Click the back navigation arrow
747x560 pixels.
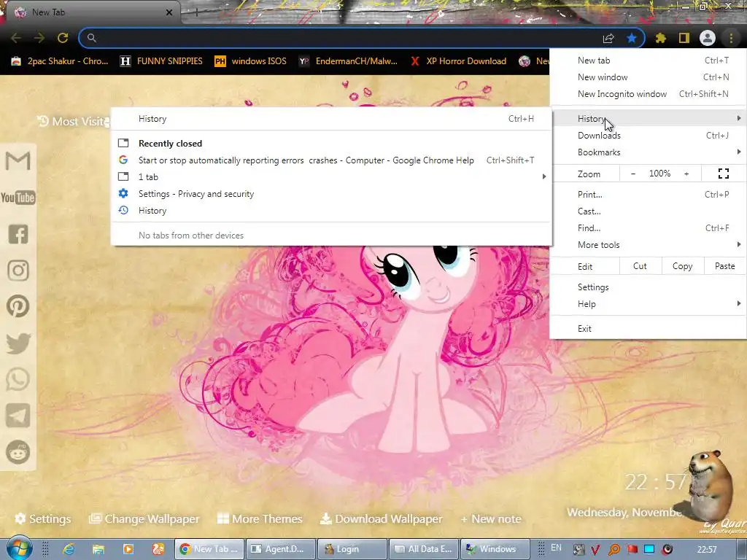click(16, 38)
